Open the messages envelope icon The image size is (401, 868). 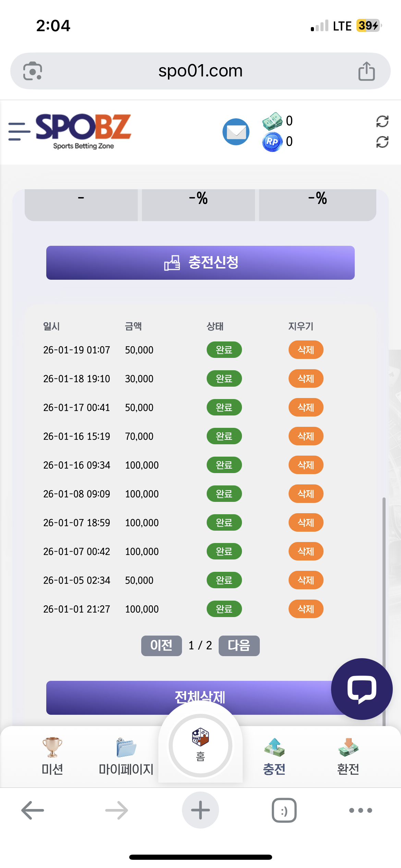(236, 132)
